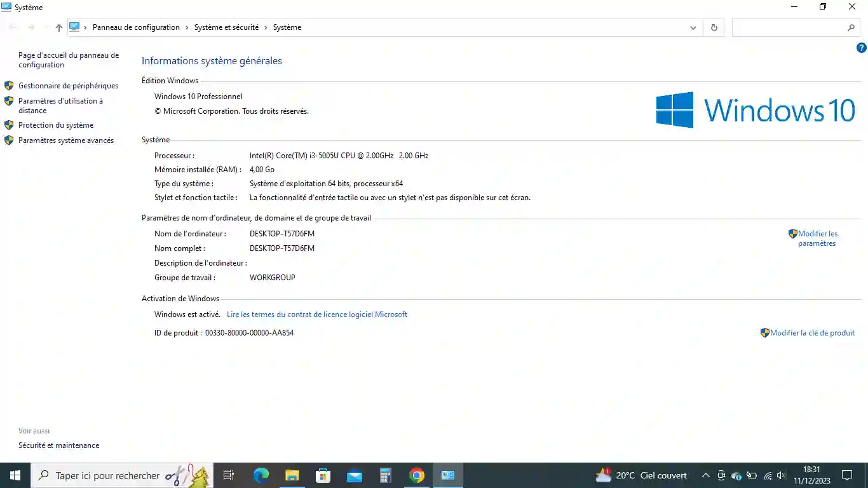Click the back navigation arrow

tap(13, 27)
